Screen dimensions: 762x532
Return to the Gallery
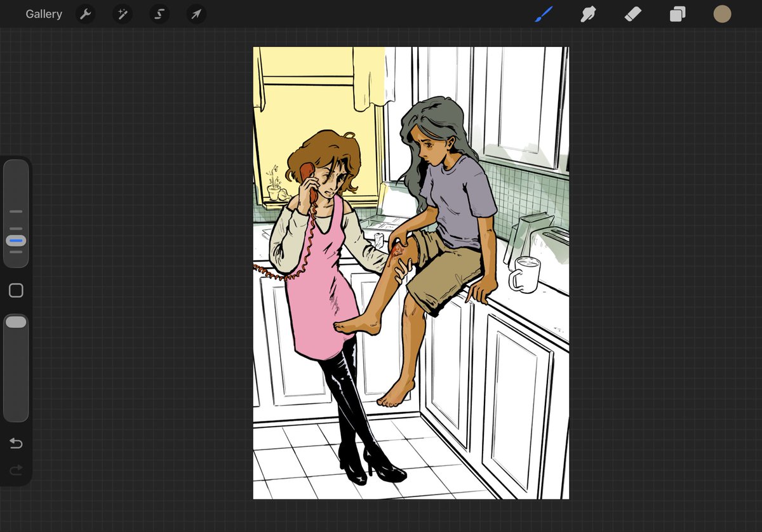click(x=43, y=14)
